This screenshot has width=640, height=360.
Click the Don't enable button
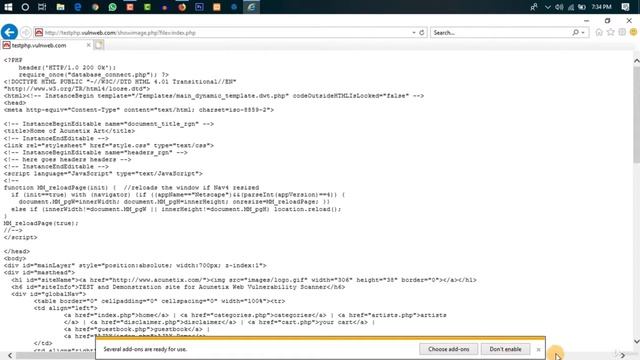(x=505, y=349)
